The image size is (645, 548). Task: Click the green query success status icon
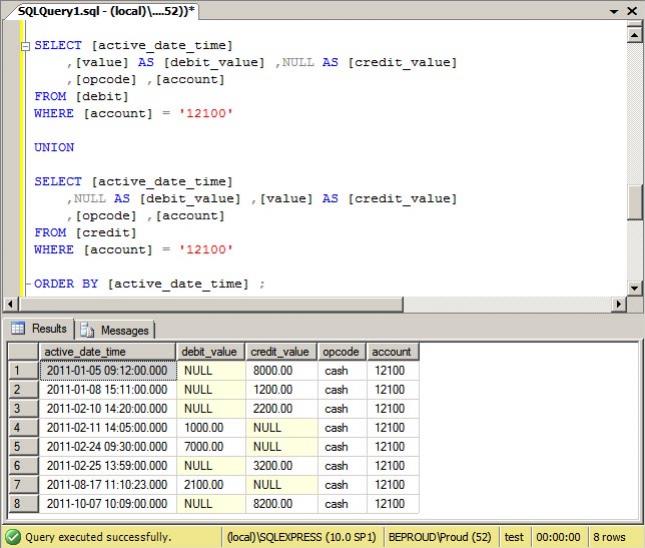pos(13,537)
